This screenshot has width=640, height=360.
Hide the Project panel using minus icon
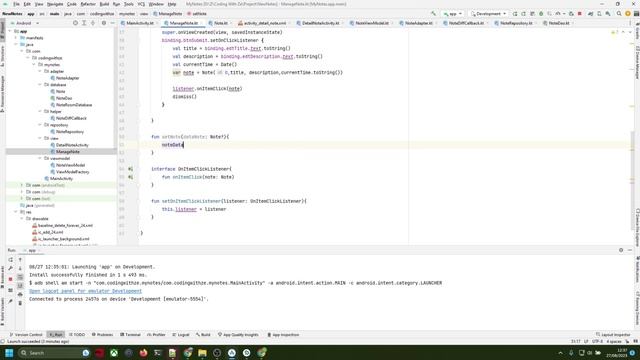(112, 23)
